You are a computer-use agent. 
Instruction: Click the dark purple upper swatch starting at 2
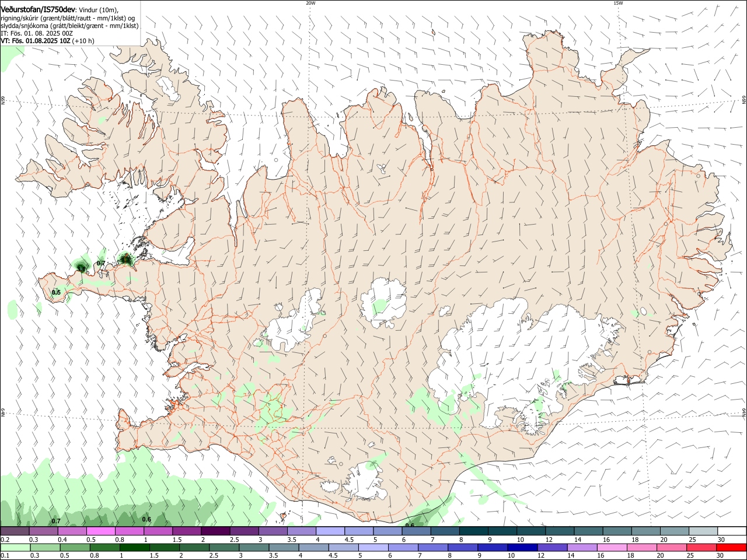[215, 531]
